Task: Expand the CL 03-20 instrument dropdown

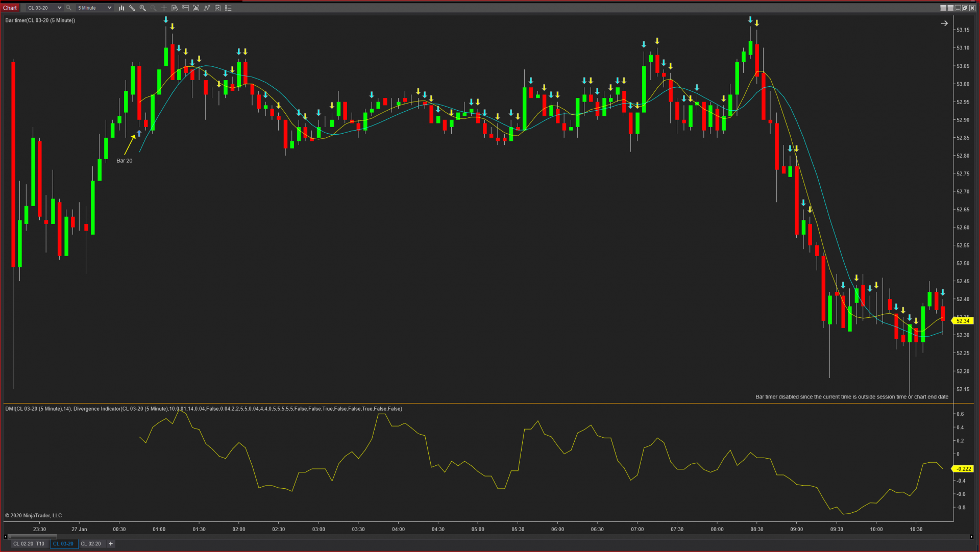Action: tap(59, 8)
